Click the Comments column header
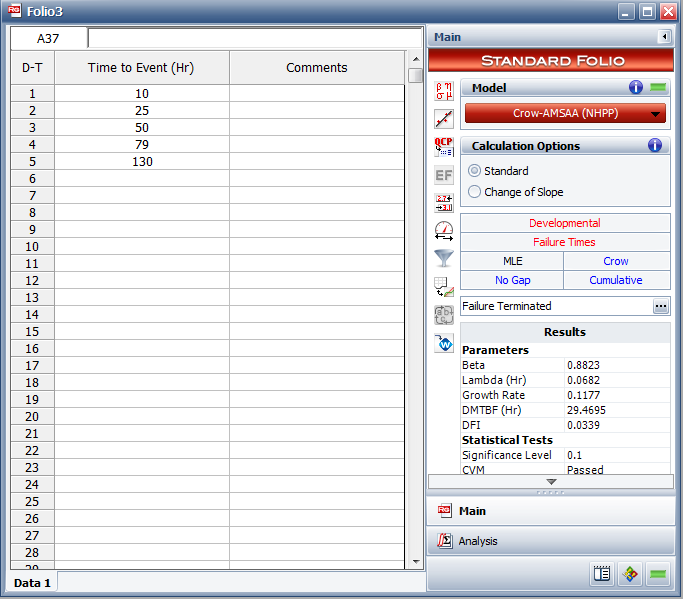This screenshot has width=683, height=599. [x=317, y=68]
